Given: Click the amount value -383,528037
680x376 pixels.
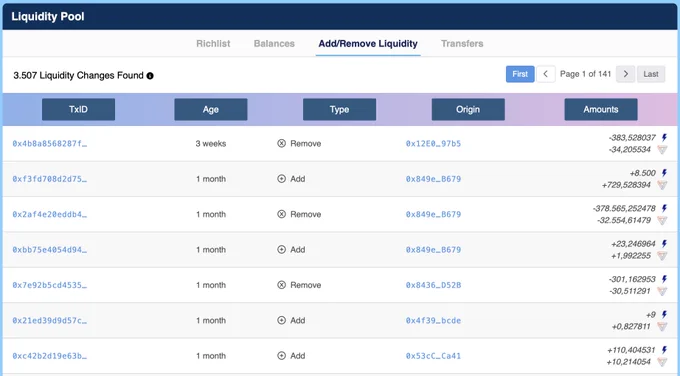Looking at the screenshot, I should click(x=632, y=137).
